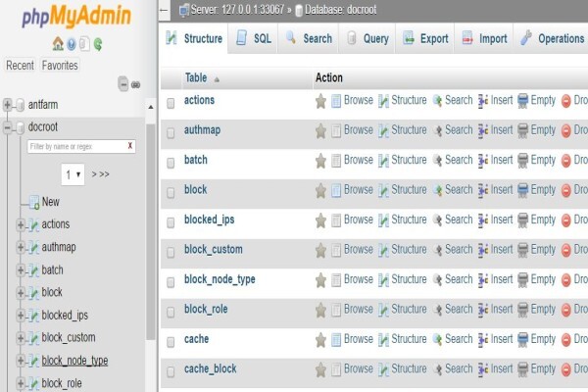
Task: Click the green reload navigation icon
Action: coord(98,44)
